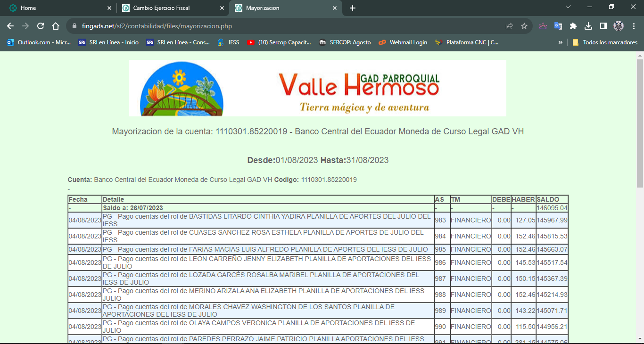Image resolution: width=644 pixels, height=344 pixels.
Task: Open a new tab with plus button
Action: [x=353, y=8]
